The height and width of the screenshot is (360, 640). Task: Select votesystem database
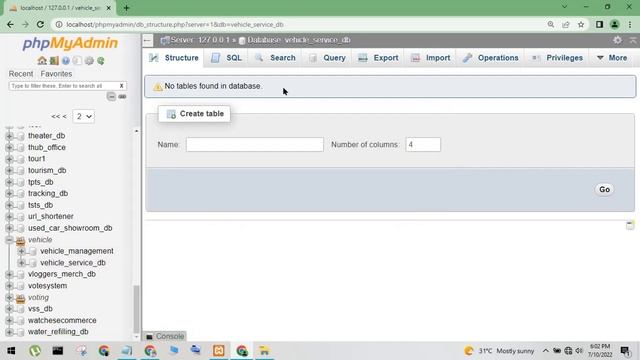click(47, 286)
